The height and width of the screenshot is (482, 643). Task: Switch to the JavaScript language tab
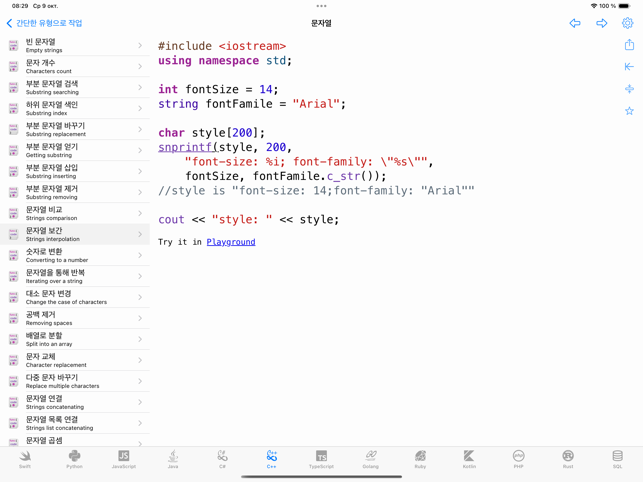tap(123, 459)
